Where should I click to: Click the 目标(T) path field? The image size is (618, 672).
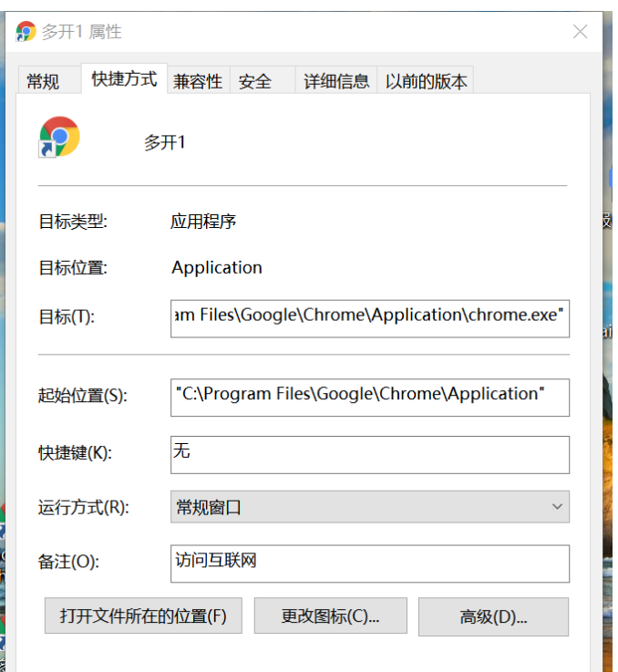click(x=370, y=318)
